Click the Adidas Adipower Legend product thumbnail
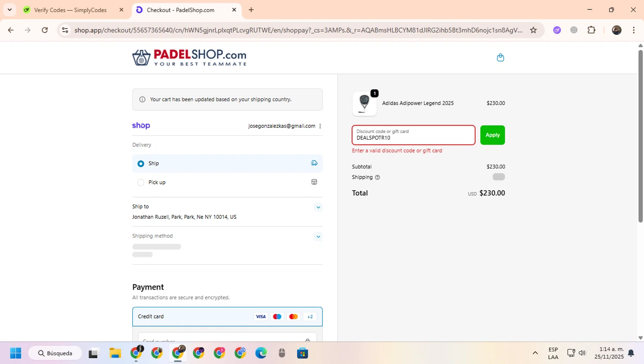Image resolution: width=644 pixels, height=364 pixels. [365, 104]
